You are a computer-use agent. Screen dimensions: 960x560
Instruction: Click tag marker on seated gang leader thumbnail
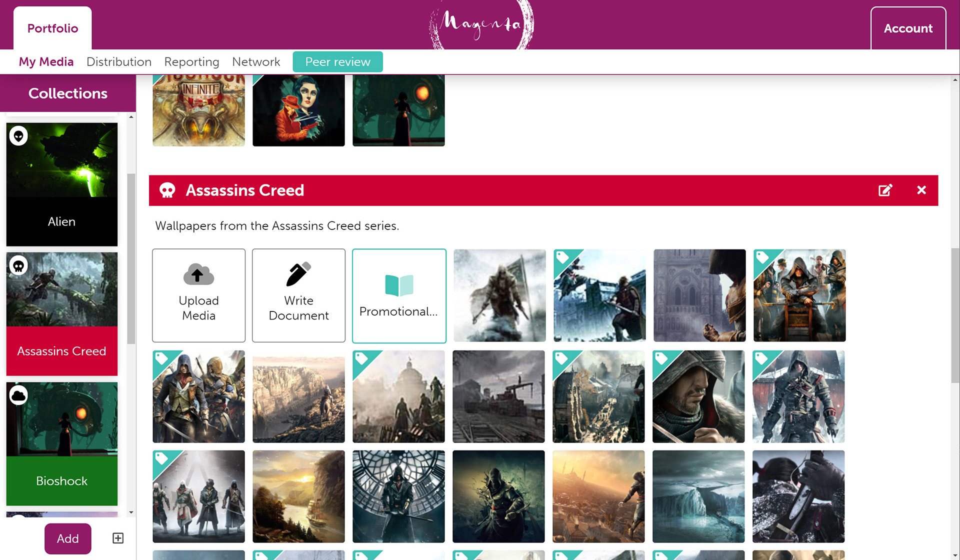point(762,257)
